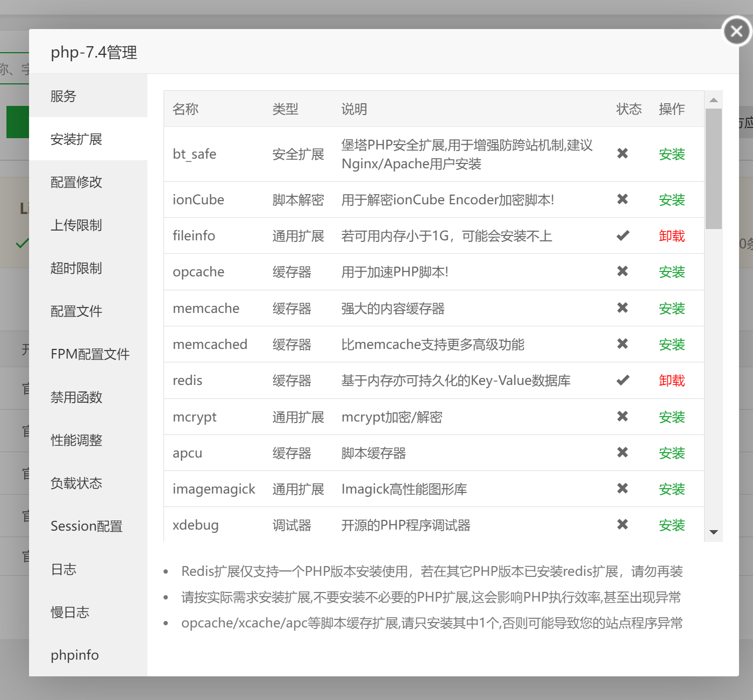Install the opcache extension
This screenshot has height=700, width=753.
[672, 272]
